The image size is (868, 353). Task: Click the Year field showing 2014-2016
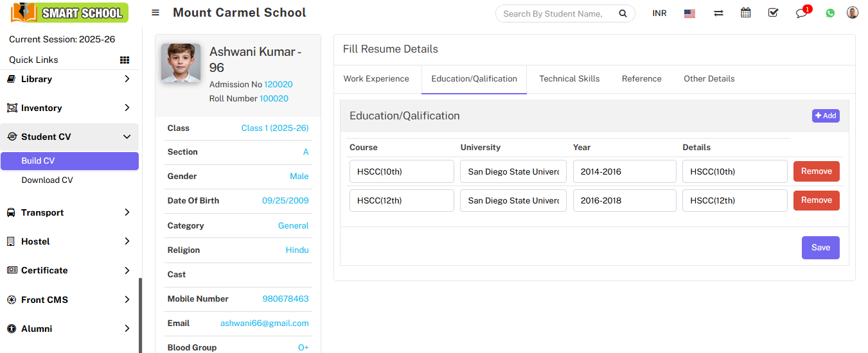[x=624, y=171]
